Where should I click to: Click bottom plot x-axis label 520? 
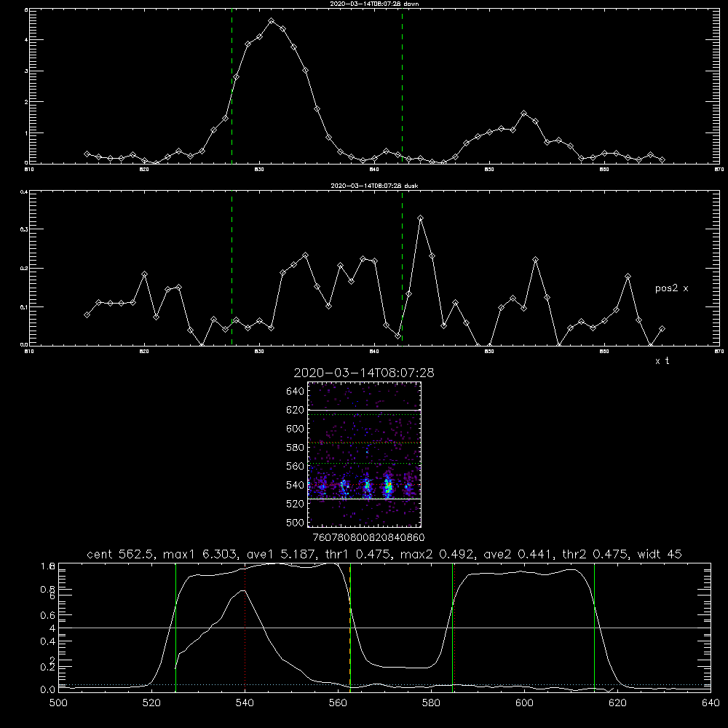(x=151, y=703)
